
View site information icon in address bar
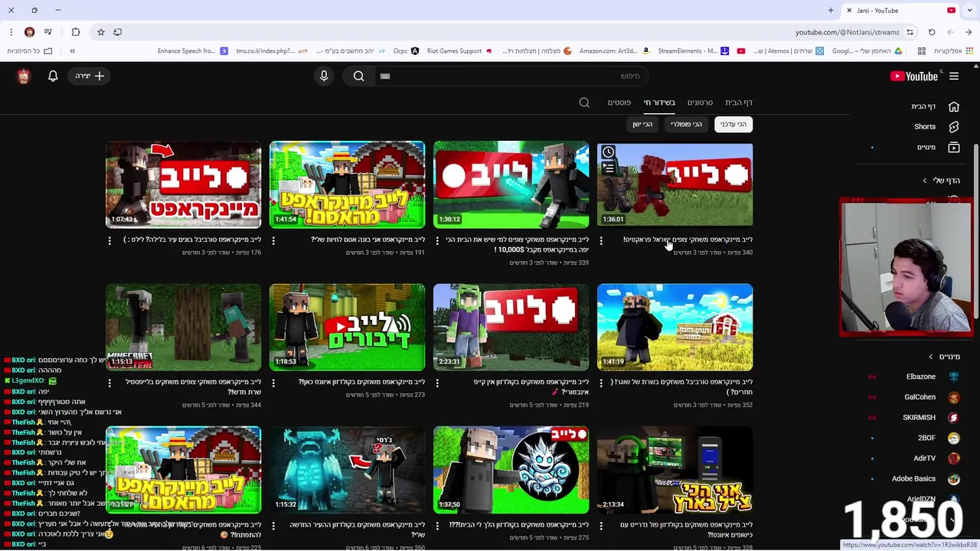910,32
